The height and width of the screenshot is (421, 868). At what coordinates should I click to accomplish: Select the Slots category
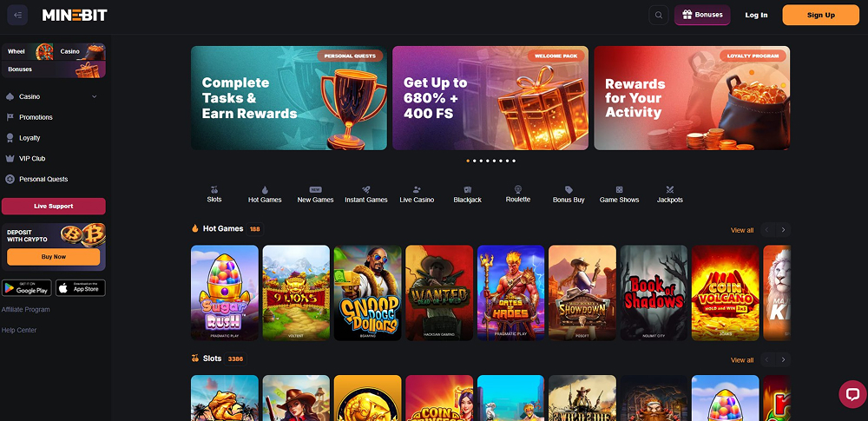[x=214, y=194]
